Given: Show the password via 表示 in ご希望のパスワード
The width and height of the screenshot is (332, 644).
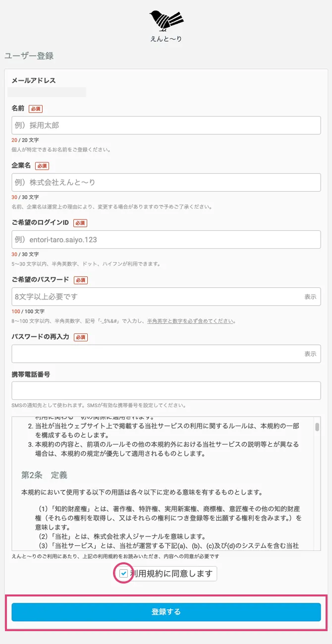Looking at the screenshot, I should 310,297.
